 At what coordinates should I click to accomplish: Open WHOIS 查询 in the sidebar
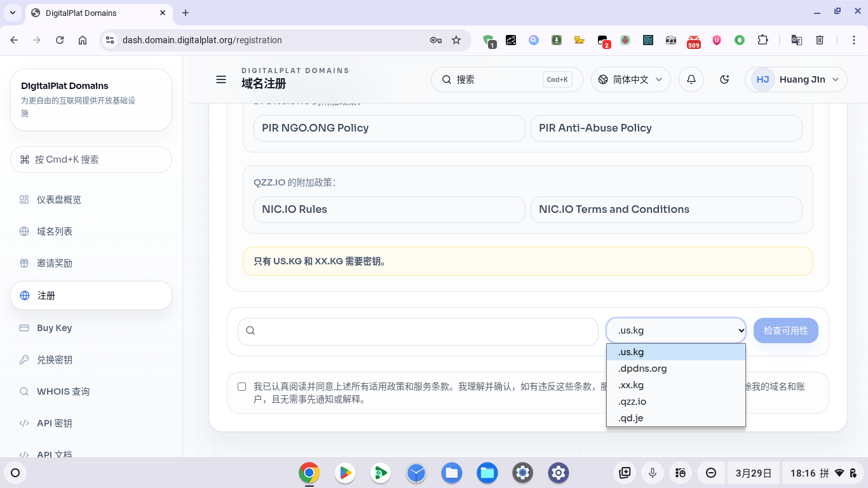coord(63,391)
